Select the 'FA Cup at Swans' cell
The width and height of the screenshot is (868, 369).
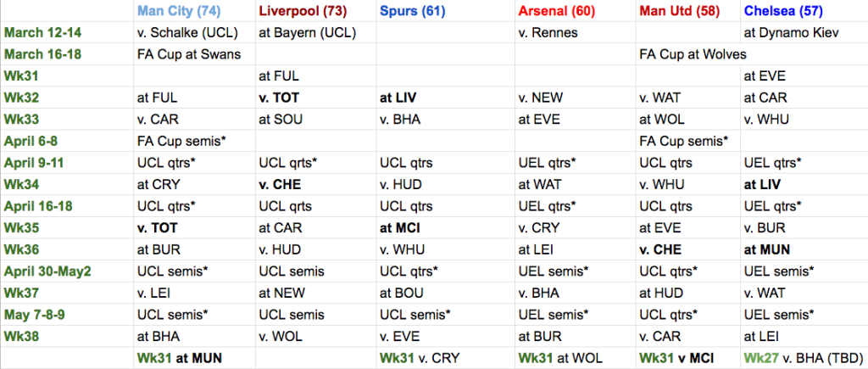tap(189, 54)
